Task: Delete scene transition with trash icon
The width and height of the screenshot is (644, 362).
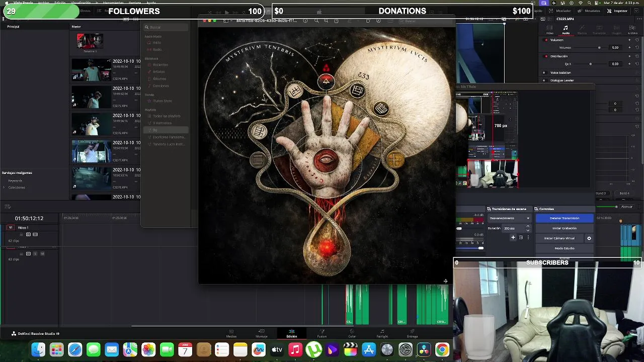Action: (521, 237)
